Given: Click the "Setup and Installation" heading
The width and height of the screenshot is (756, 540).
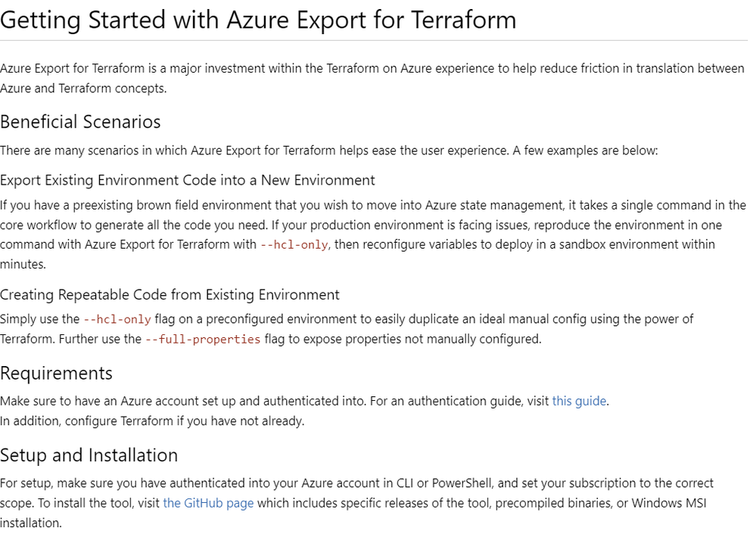Looking at the screenshot, I should point(89,455).
